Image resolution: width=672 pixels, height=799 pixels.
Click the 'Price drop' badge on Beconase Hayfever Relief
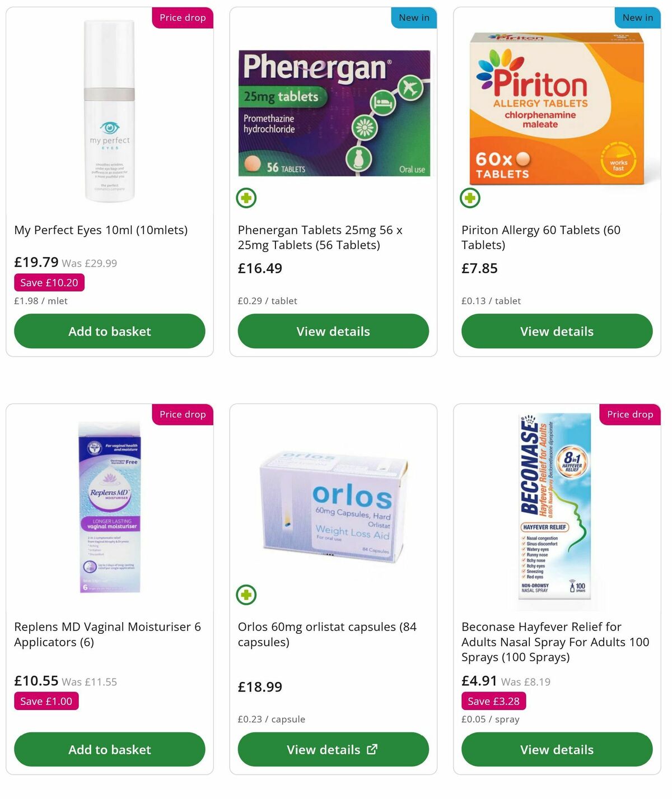pyautogui.click(x=630, y=414)
